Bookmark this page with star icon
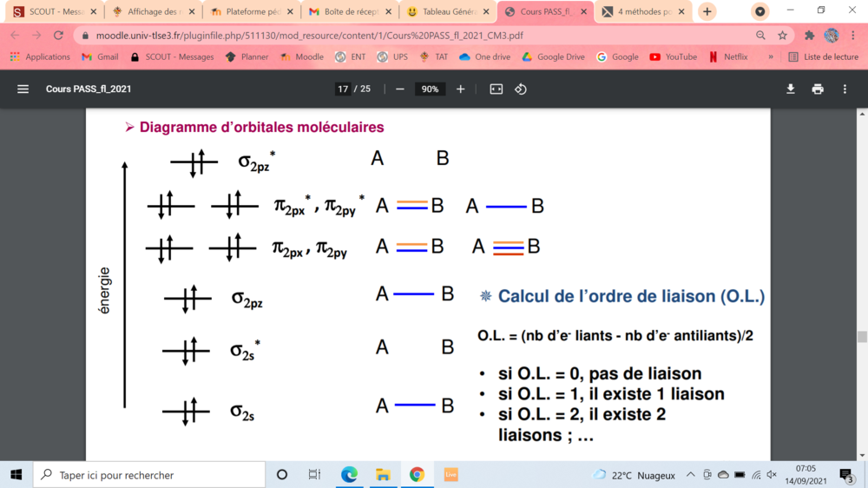Image resolution: width=868 pixels, height=488 pixels. (x=782, y=36)
